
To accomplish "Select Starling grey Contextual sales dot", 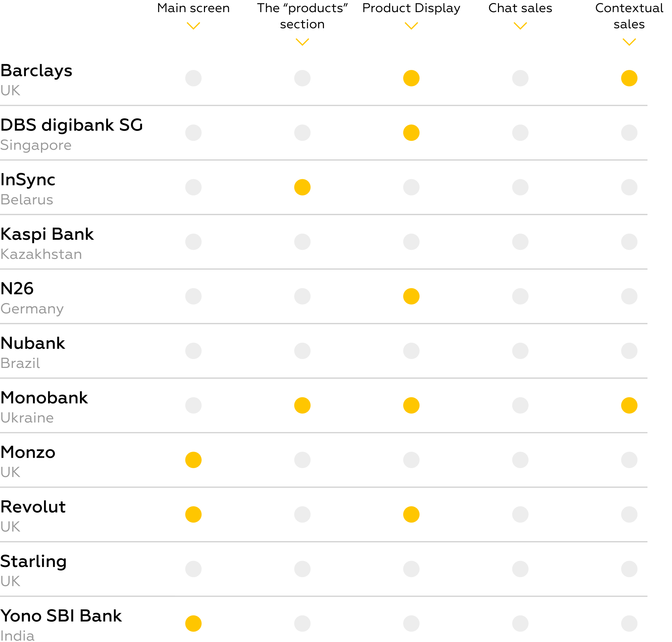I will coord(629,569).
